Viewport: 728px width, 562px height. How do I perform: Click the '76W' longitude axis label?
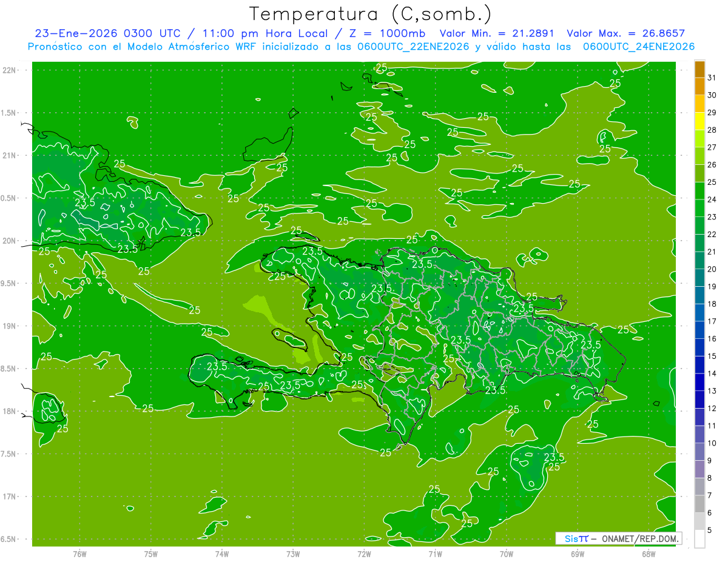click(79, 554)
